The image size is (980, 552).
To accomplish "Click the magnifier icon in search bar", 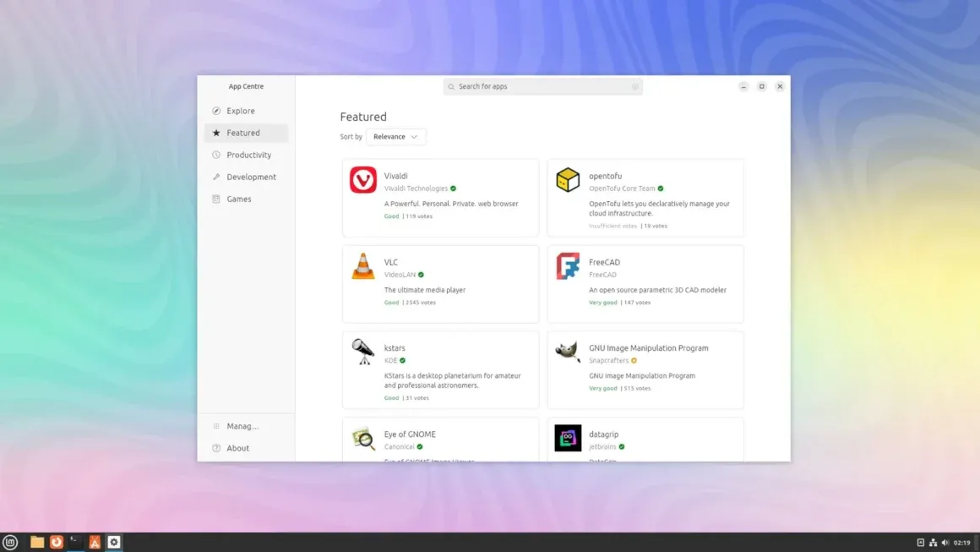I will point(451,86).
